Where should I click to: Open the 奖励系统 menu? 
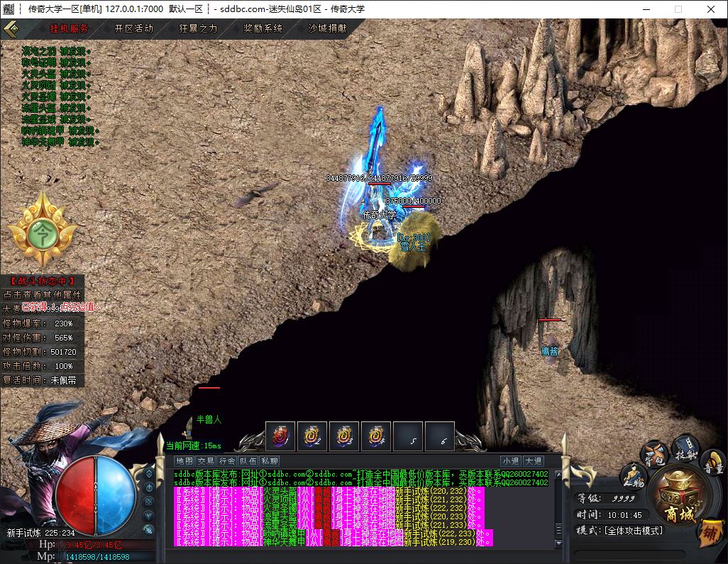coord(263,29)
